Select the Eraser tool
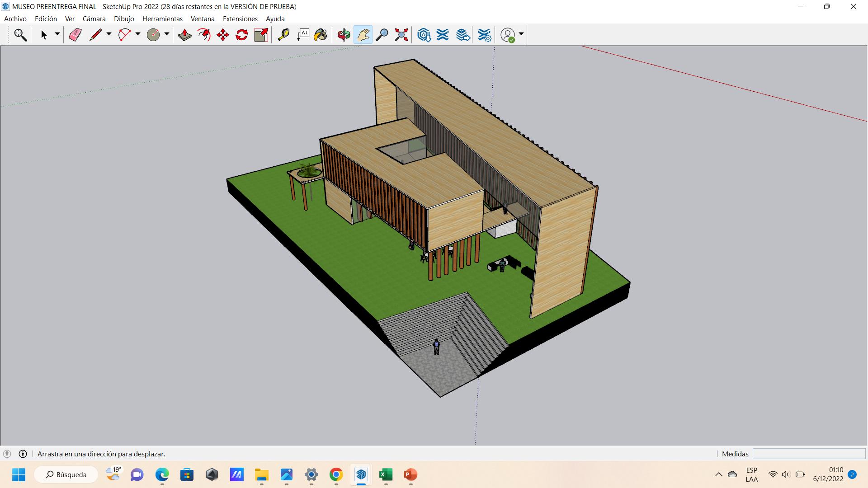The image size is (868, 488). 75,35
